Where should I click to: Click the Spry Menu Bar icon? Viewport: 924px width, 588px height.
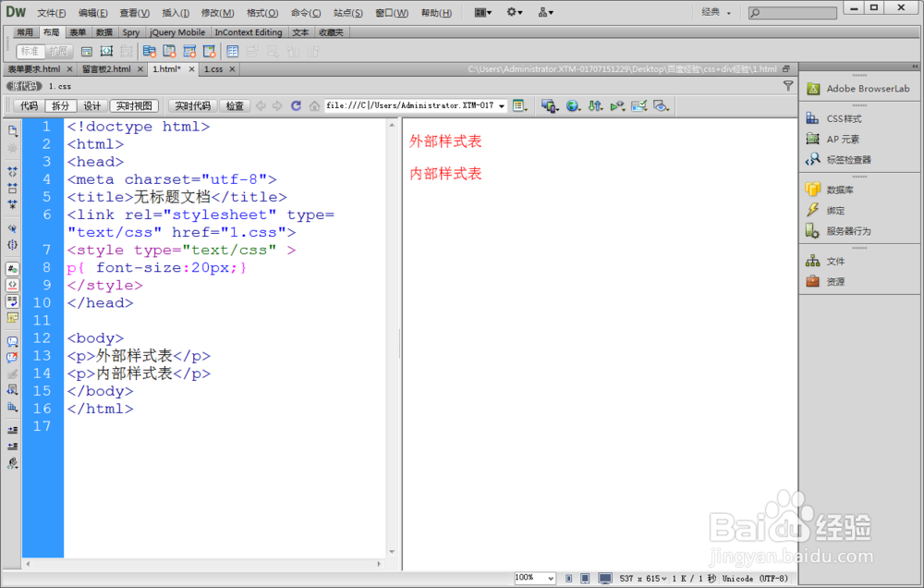click(x=149, y=51)
